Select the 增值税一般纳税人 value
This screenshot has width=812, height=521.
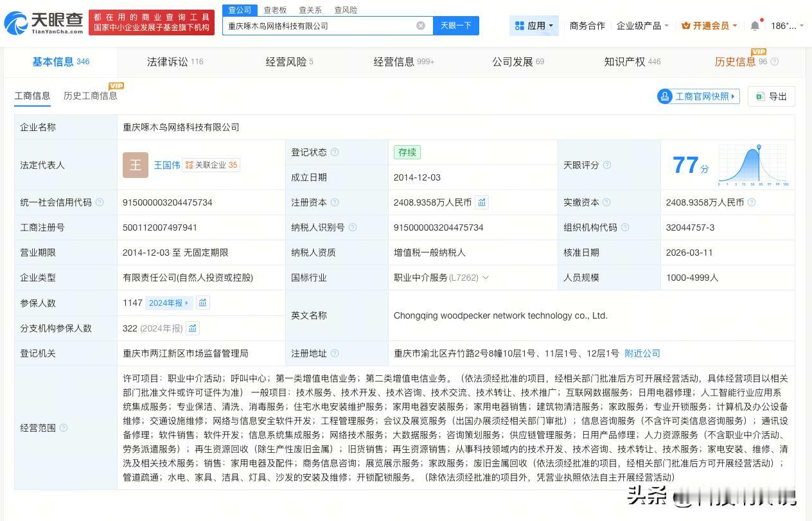coord(430,252)
